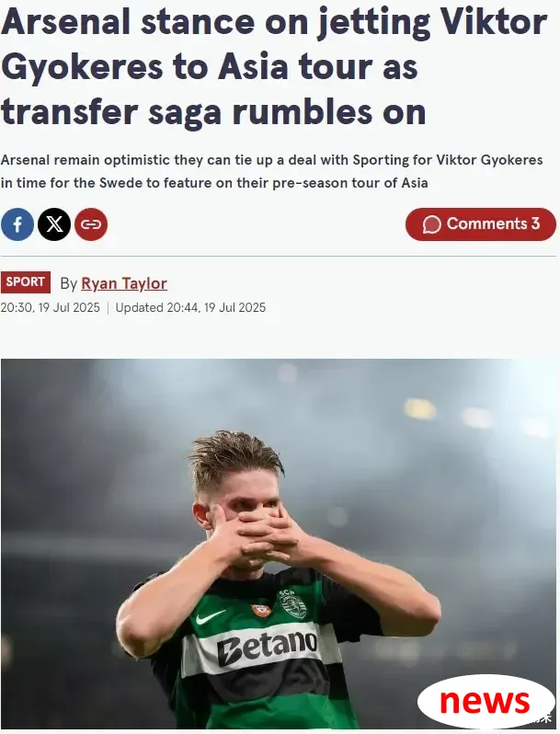Click the Sporting club crest on the jersey
The image size is (560, 734).
(x=292, y=604)
